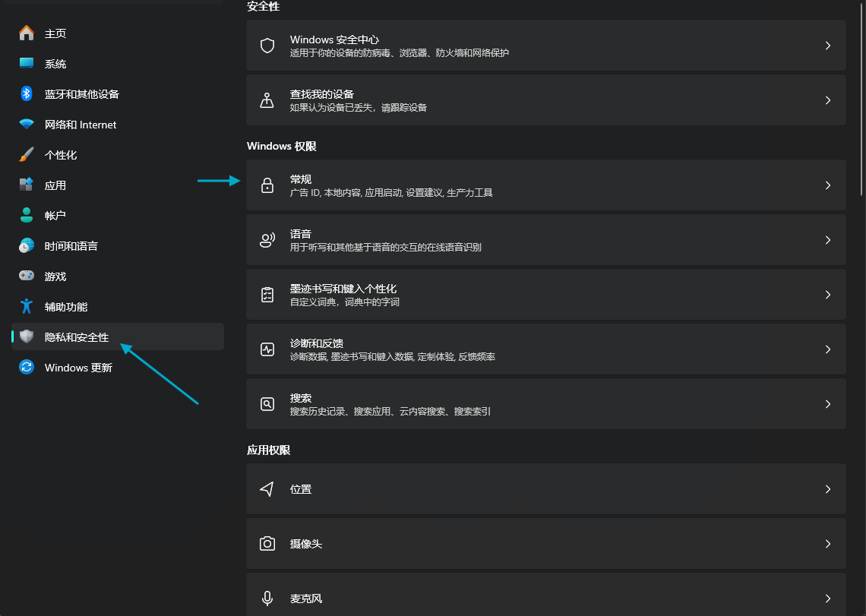Click the text 如果认为设备已丢失，请跟踪设备
This screenshot has width=866, height=616.
[359, 108]
